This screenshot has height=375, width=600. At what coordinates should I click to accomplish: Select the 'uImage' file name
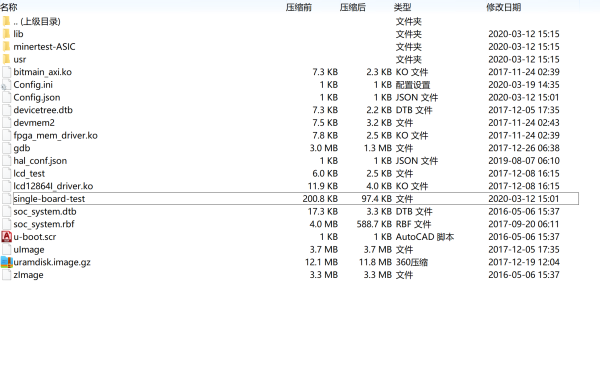(x=29, y=249)
